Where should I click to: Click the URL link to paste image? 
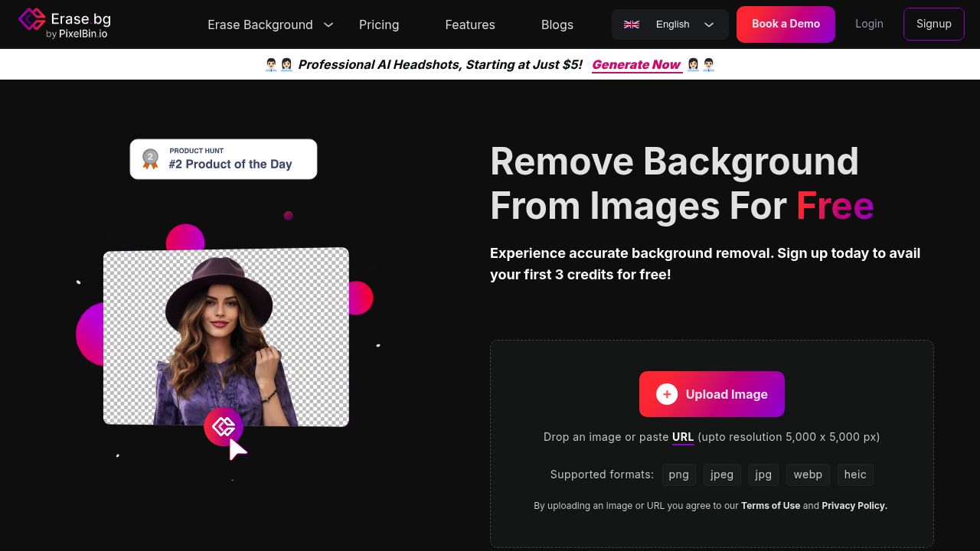683,437
